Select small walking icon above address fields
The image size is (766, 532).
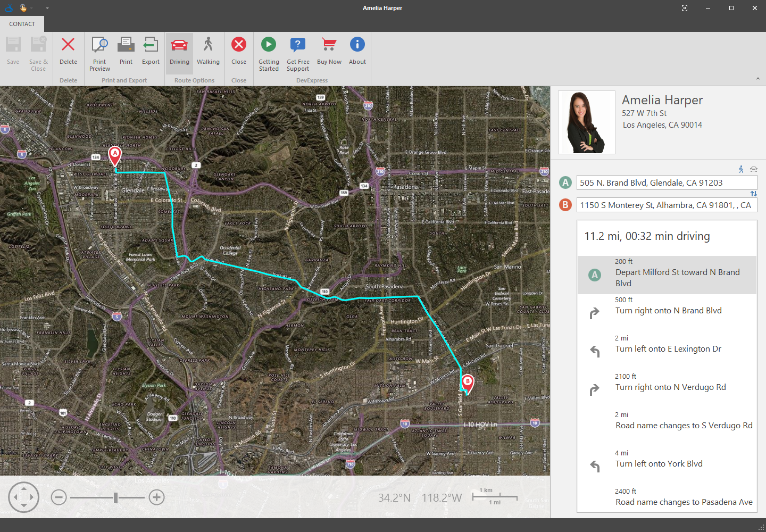click(741, 169)
